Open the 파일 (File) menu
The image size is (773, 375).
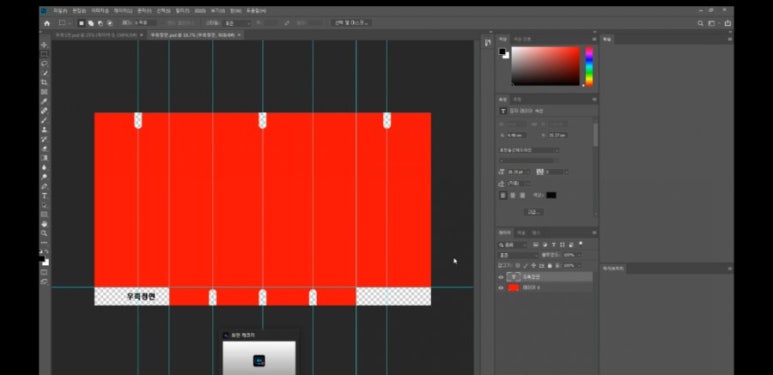click(61, 10)
